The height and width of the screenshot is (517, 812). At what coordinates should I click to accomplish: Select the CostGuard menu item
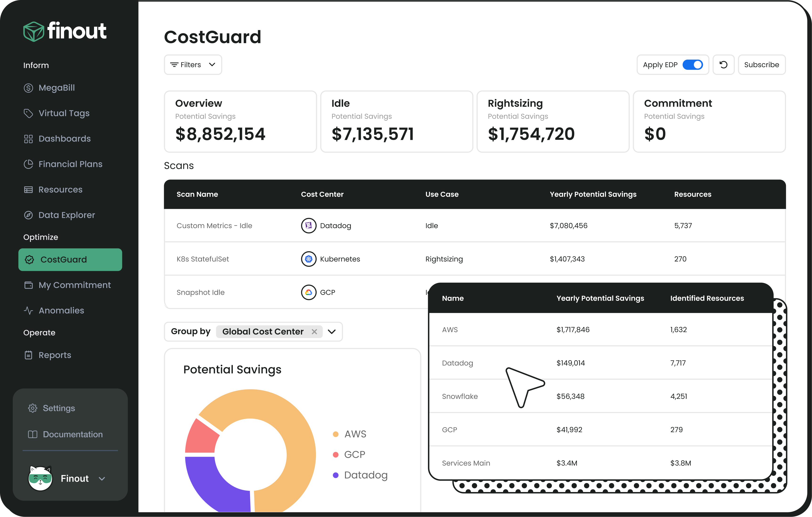(70, 260)
